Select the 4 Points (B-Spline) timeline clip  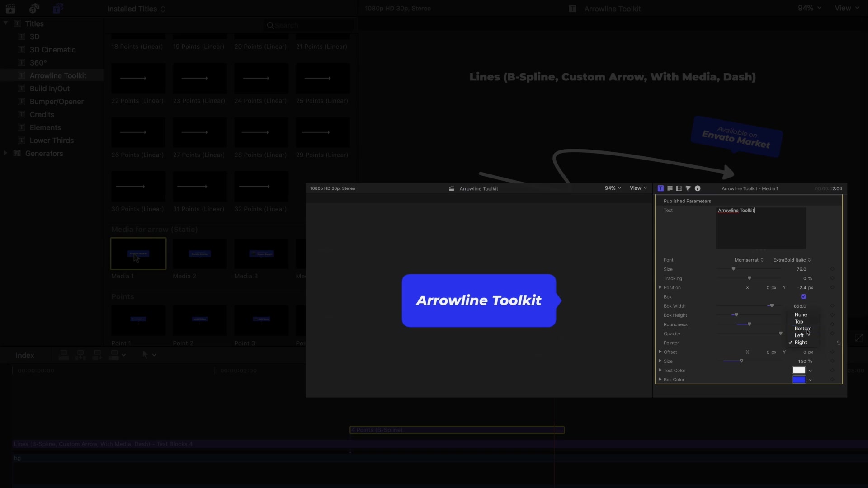pyautogui.click(x=457, y=430)
